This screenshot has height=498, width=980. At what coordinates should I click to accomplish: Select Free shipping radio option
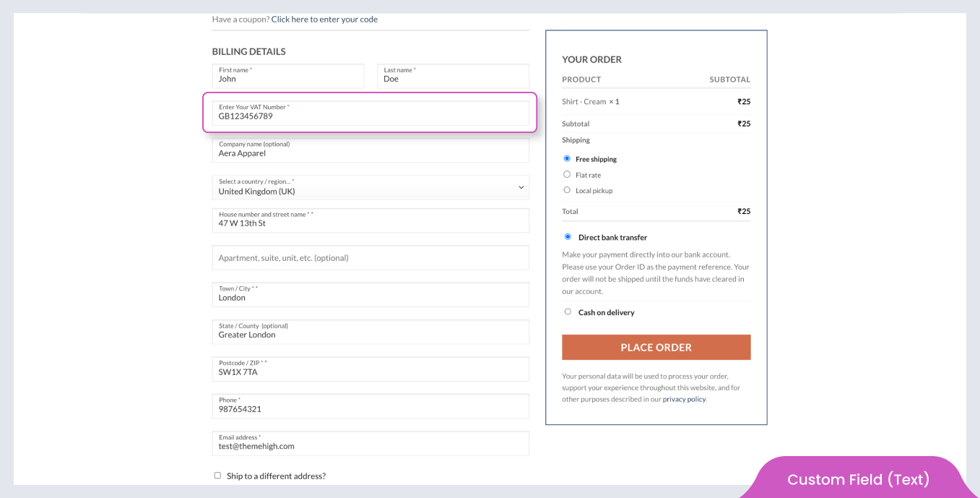[567, 158]
